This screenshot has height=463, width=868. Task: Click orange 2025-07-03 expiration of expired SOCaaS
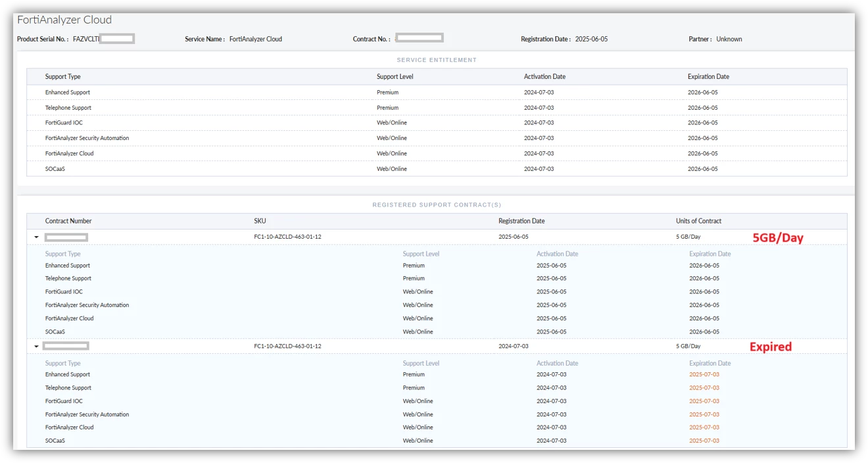point(704,441)
